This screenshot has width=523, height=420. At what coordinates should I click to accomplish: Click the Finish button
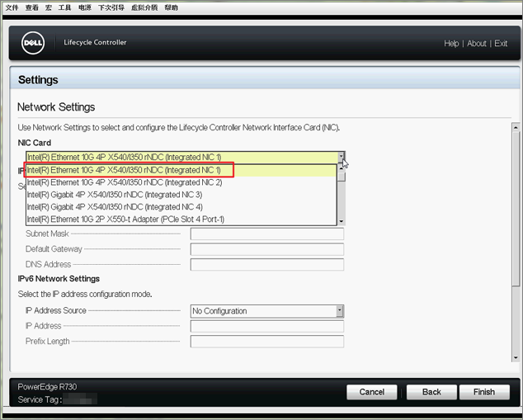tap(484, 392)
